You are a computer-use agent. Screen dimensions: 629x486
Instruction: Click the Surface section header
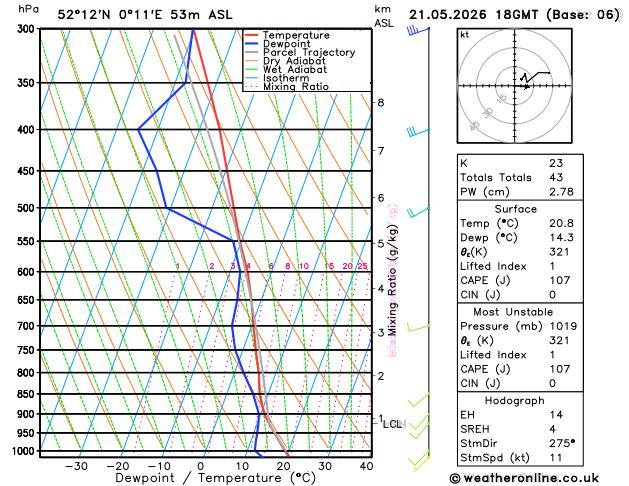point(515,209)
